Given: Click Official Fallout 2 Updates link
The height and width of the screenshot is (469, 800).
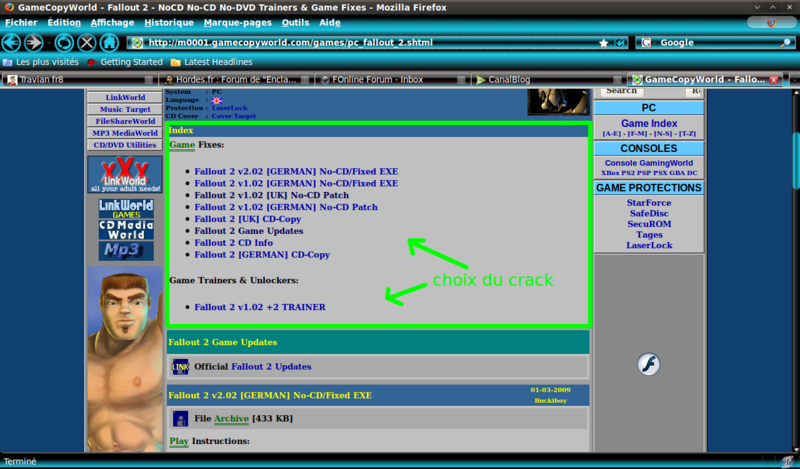Looking at the screenshot, I should coord(271,366).
